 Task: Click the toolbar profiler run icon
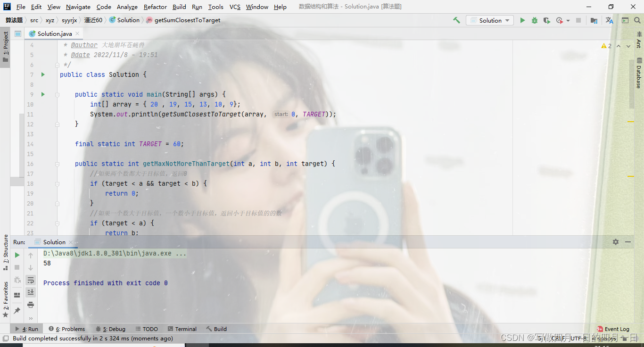tap(559, 20)
